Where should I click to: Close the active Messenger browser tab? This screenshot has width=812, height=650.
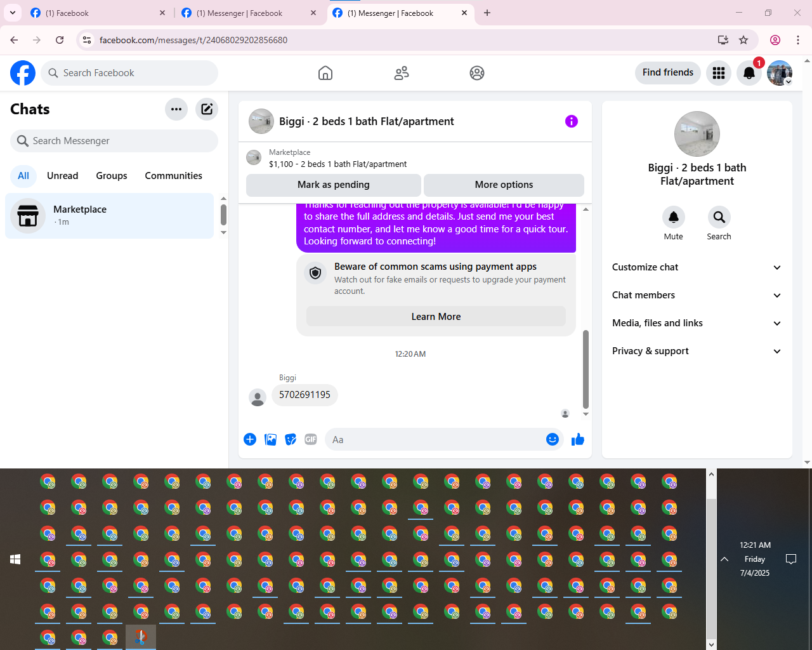(464, 13)
